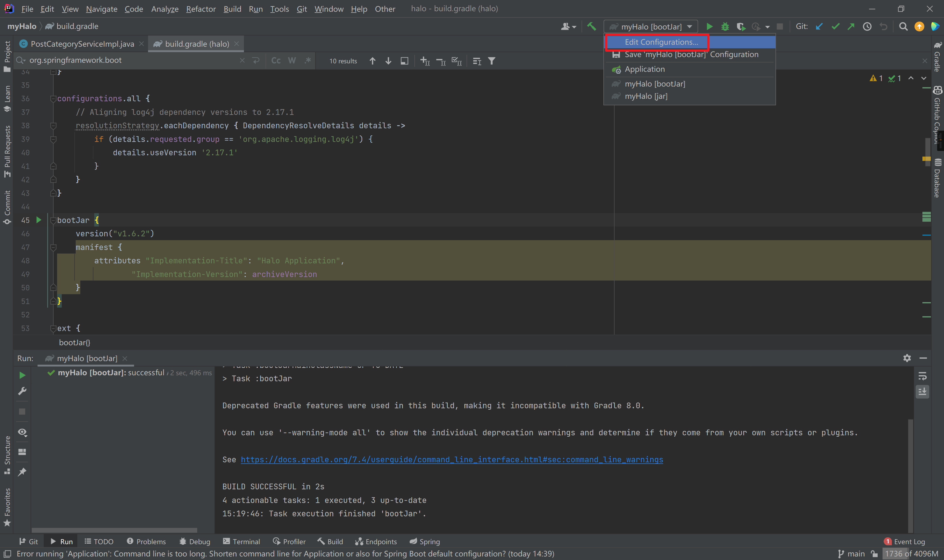Click the wrench icon in Run panel
The width and height of the screenshot is (944, 560).
(x=22, y=391)
